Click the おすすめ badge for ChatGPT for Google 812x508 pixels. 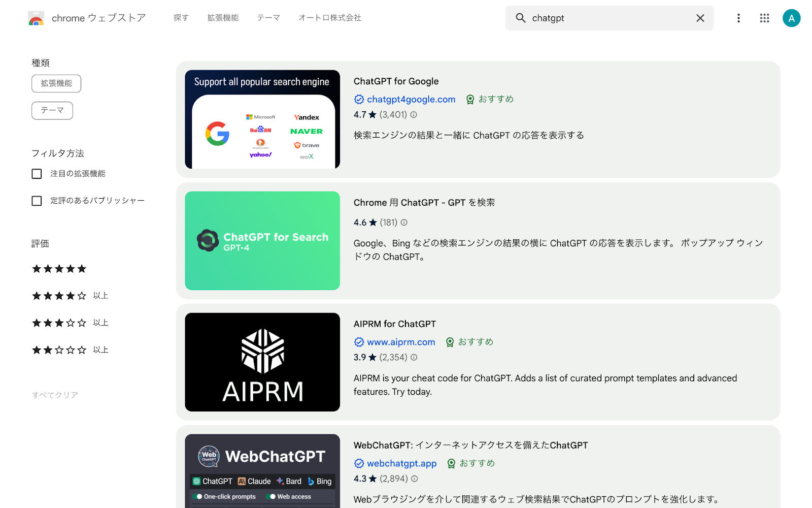490,99
